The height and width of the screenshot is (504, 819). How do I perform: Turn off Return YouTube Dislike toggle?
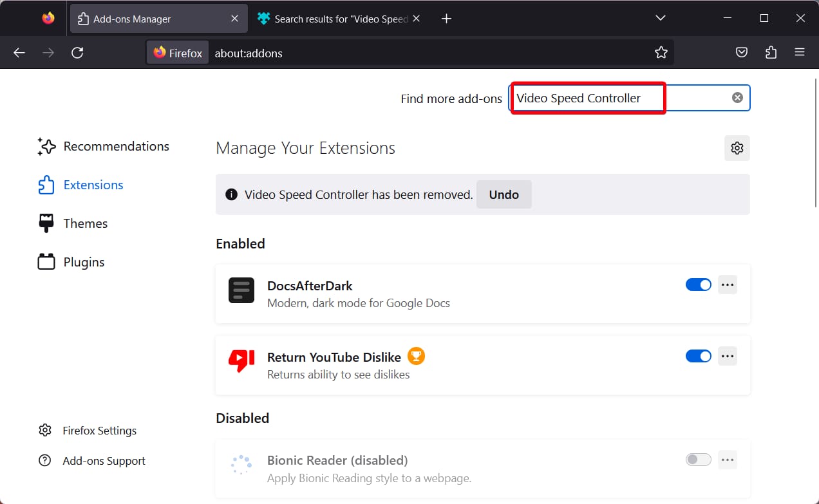(x=699, y=356)
